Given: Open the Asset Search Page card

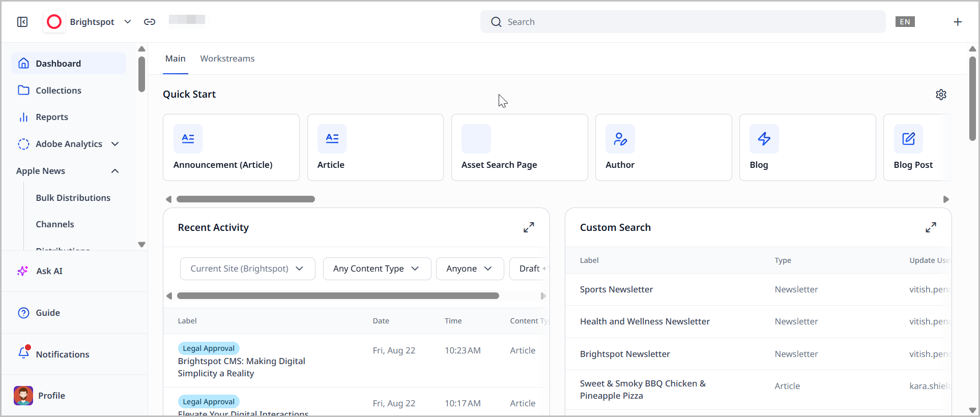Looking at the screenshot, I should pos(520,147).
